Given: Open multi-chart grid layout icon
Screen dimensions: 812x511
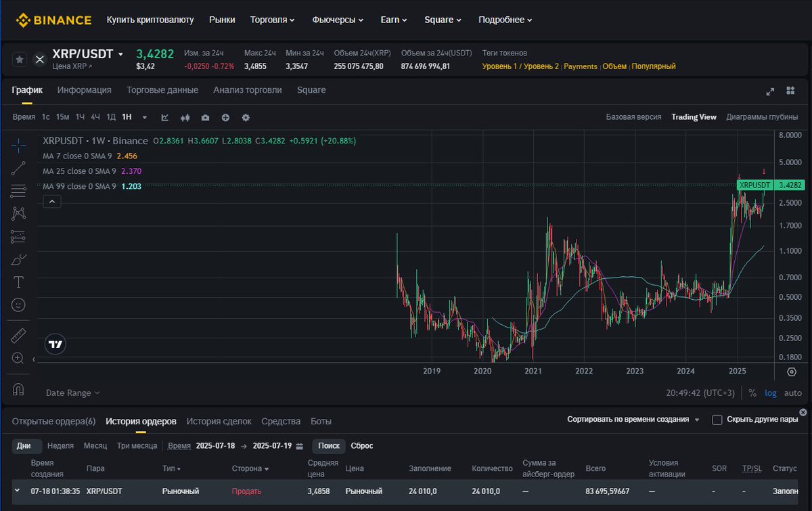Looking at the screenshot, I should click(790, 91).
